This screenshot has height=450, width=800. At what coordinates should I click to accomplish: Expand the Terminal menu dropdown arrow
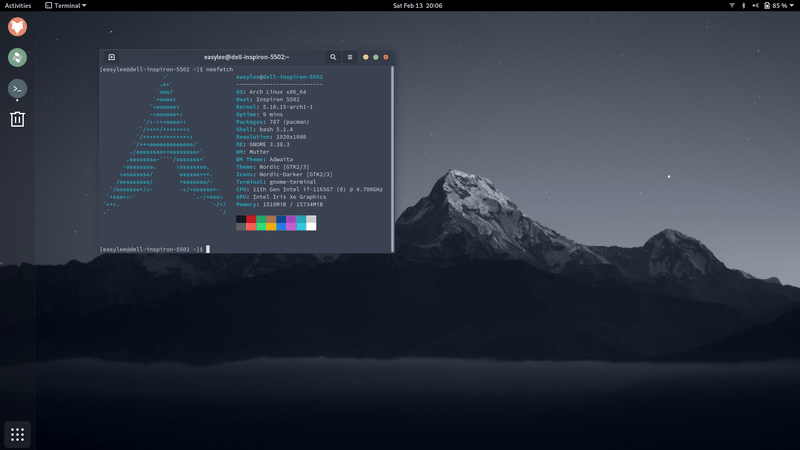tap(84, 6)
